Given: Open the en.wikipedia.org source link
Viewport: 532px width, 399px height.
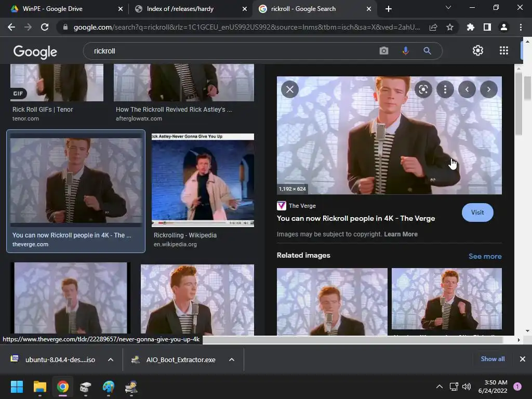Looking at the screenshot, I should pyautogui.click(x=175, y=244).
